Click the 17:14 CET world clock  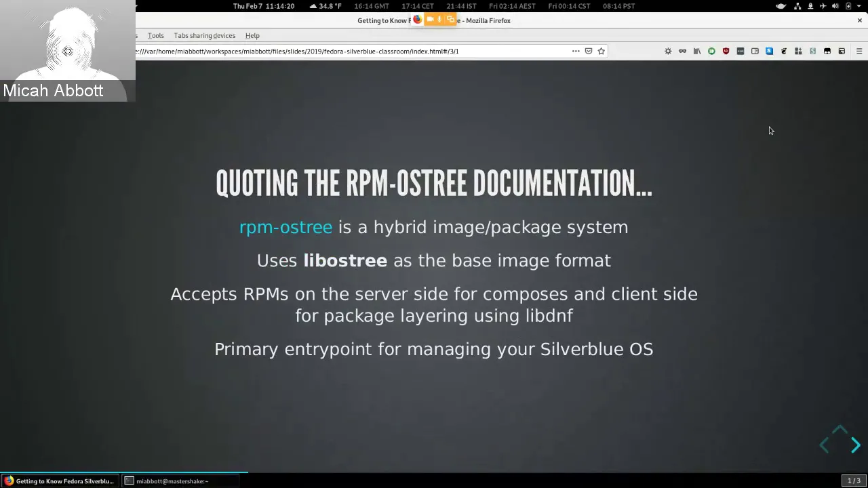point(418,6)
